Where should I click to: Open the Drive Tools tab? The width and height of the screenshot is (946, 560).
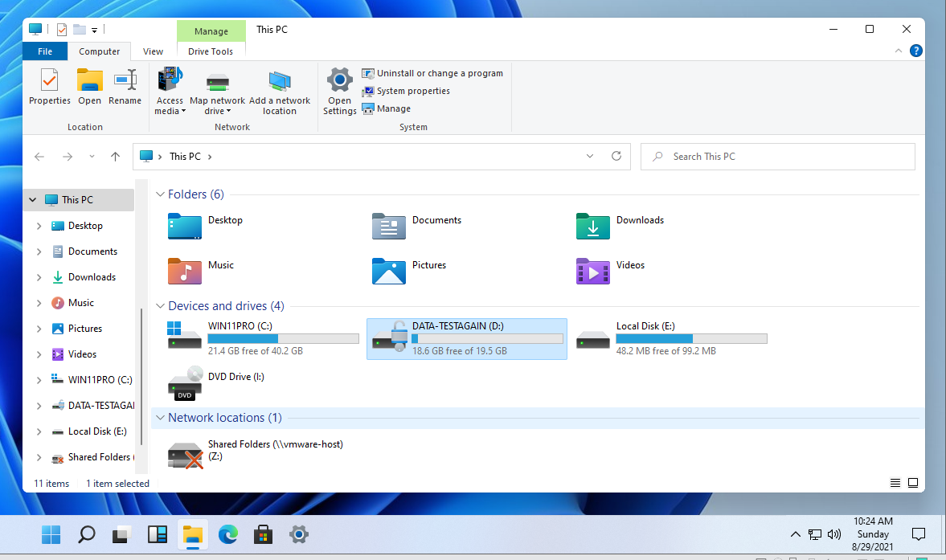tap(210, 51)
